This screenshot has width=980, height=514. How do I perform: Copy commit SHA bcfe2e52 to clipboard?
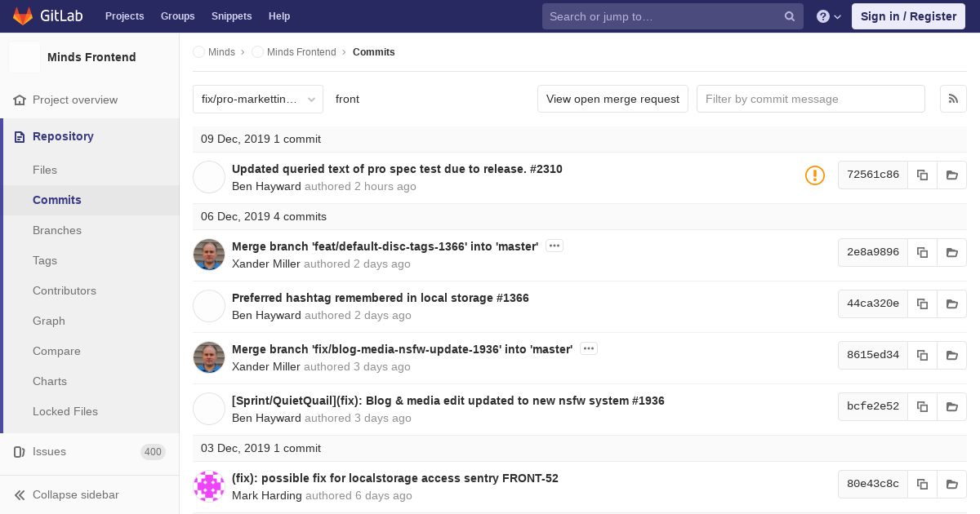point(922,406)
